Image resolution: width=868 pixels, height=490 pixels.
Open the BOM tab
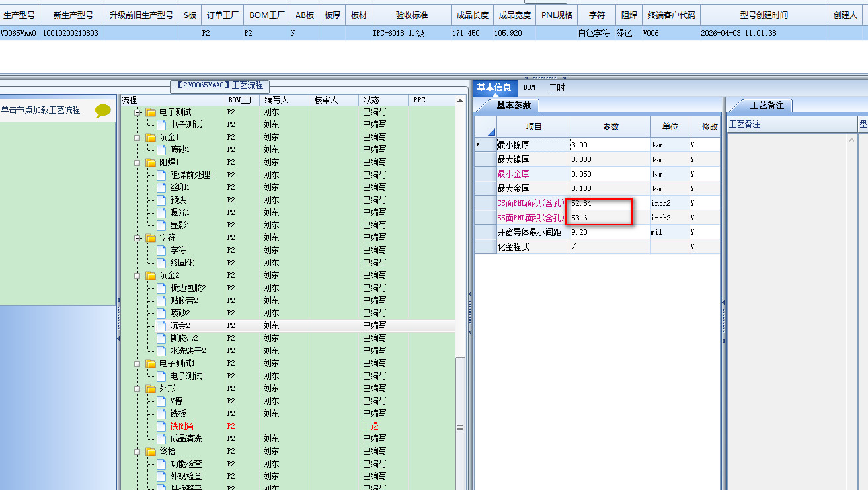pyautogui.click(x=530, y=87)
